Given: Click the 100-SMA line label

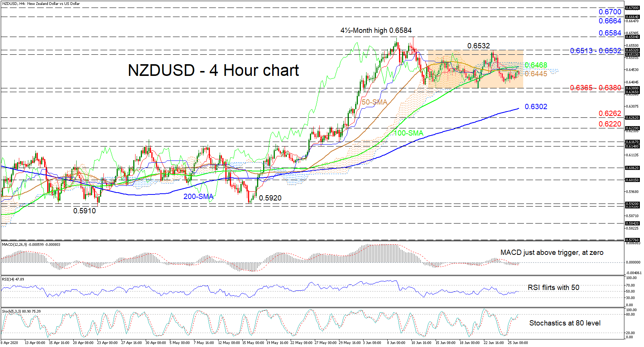Looking at the screenshot, I should coord(408,133).
